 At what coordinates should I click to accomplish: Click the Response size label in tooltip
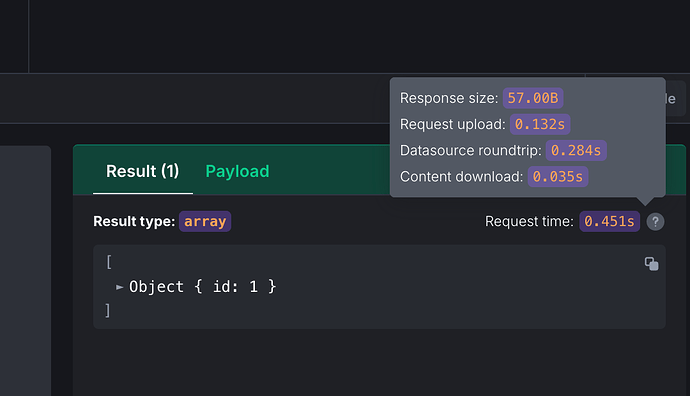point(449,98)
